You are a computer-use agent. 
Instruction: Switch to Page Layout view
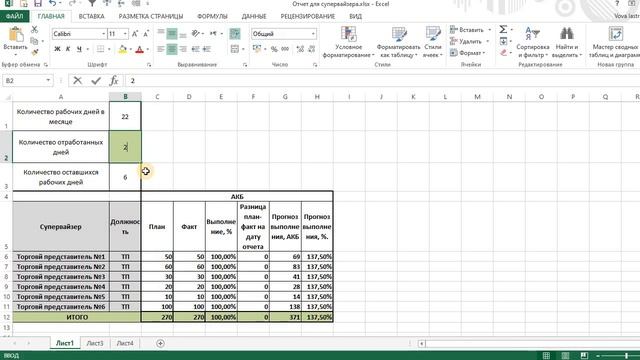[565, 356]
